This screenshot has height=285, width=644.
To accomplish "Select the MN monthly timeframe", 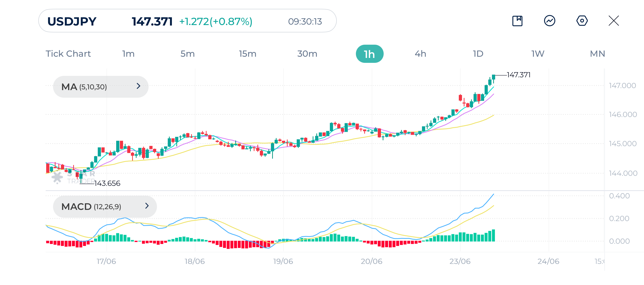I will point(597,54).
